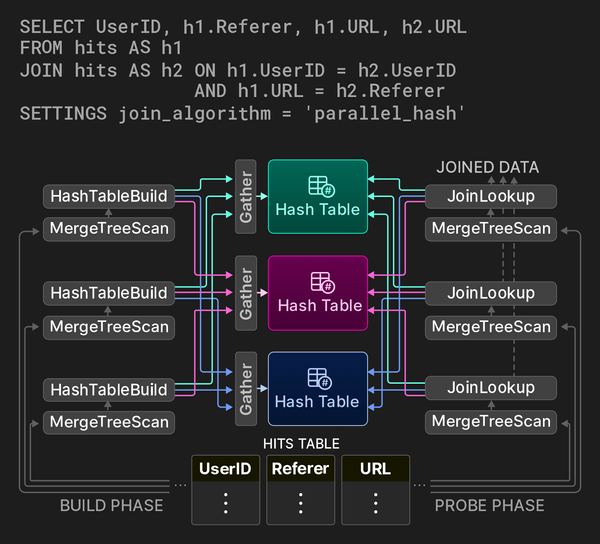Expand the ellipsis under the URL column
600x544 pixels.
[375, 503]
